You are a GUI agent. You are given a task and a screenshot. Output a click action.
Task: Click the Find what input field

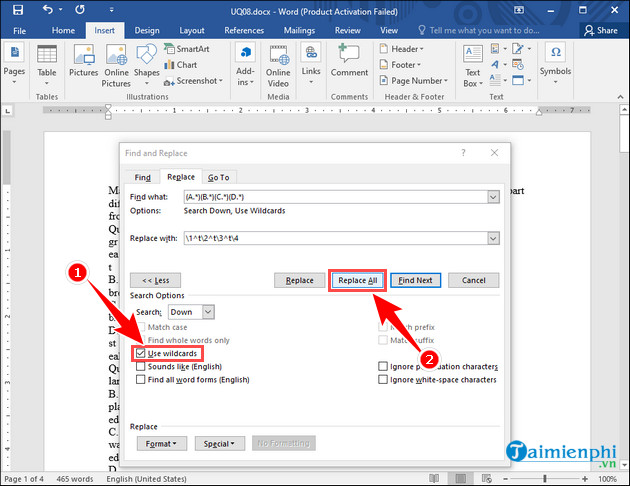336,197
